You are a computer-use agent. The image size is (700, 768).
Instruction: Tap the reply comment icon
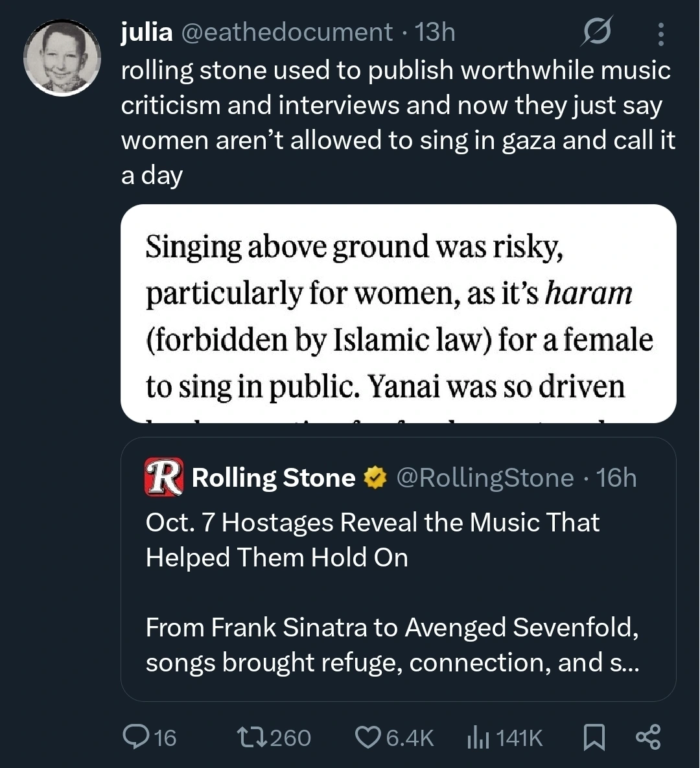pyautogui.click(x=135, y=737)
